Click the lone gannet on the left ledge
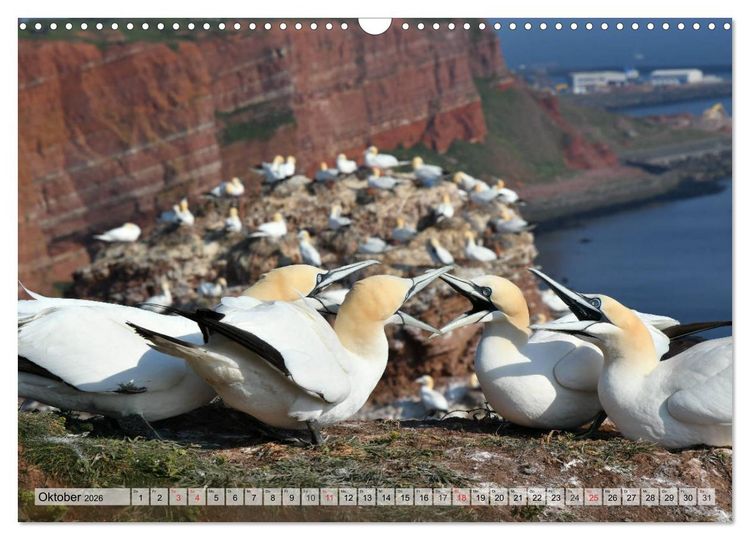750x540 pixels. pyautogui.click(x=120, y=233)
